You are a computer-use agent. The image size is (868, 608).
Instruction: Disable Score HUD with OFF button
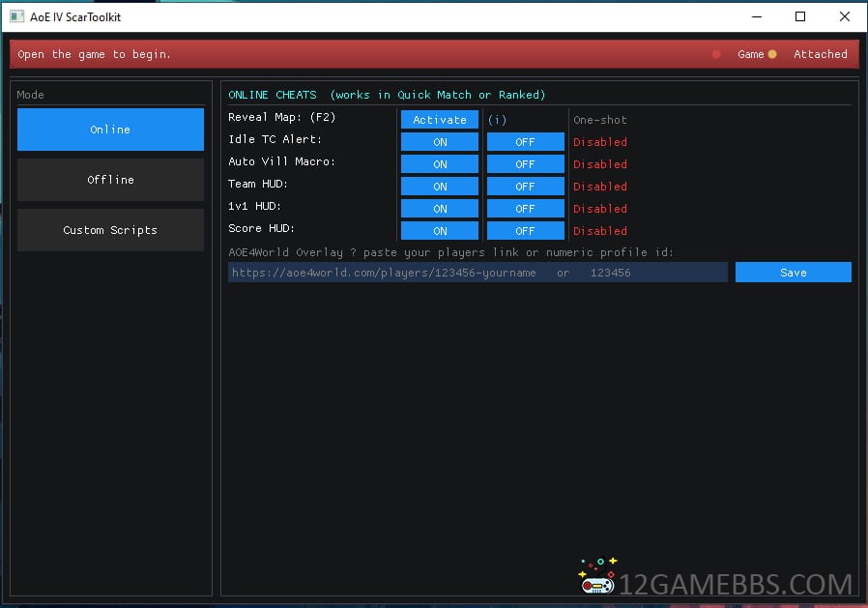[x=525, y=231]
